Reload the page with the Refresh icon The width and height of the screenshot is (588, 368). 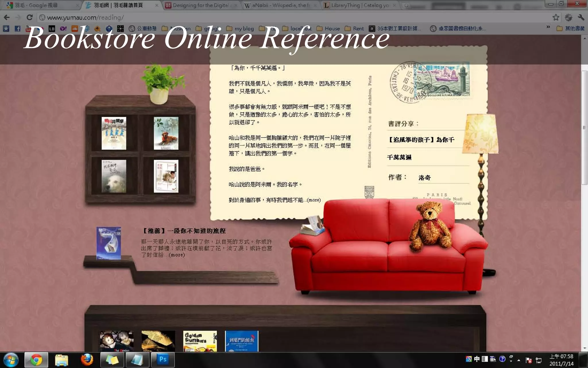pyautogui.click(x=29, y=18)
